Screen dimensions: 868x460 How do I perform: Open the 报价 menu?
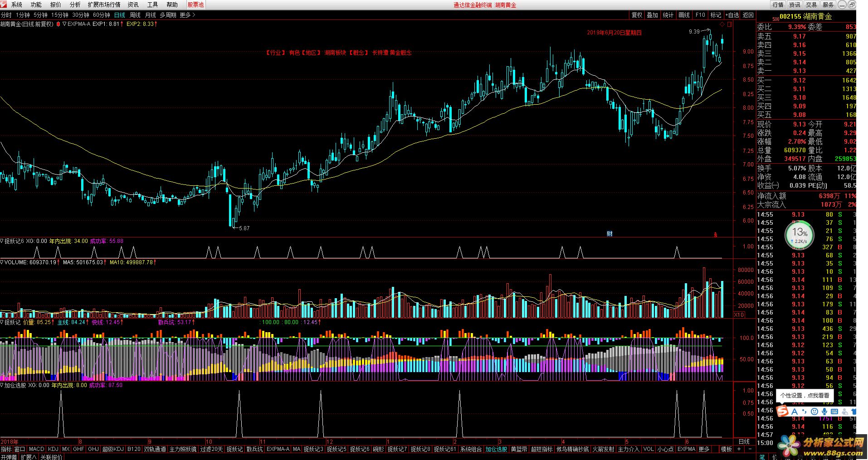pos(56,5)
